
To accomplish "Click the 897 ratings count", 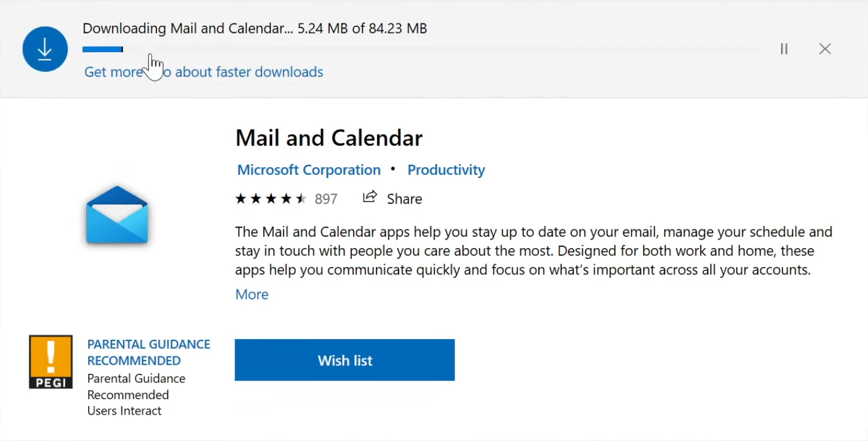I will point(326,198).
